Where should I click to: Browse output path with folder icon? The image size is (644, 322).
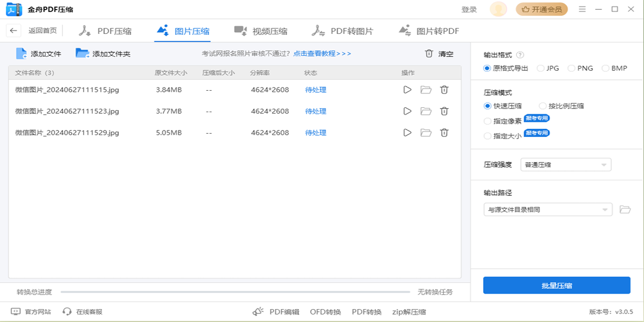coord(625,209)
